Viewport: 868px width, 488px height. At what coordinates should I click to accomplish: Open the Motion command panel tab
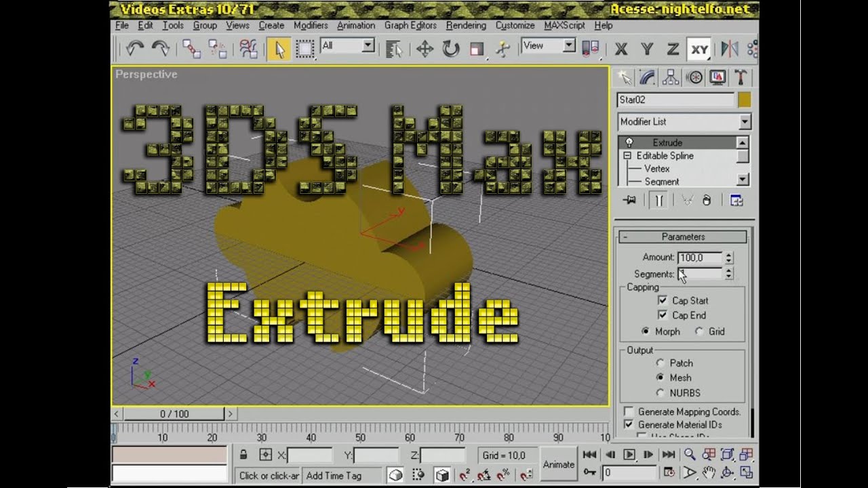click(694, 77)
